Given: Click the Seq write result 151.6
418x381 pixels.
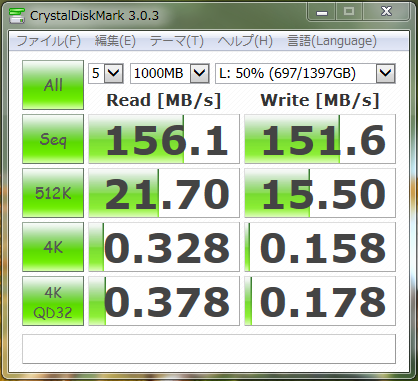Looking at the screenshot, I should tap(320, 139).
